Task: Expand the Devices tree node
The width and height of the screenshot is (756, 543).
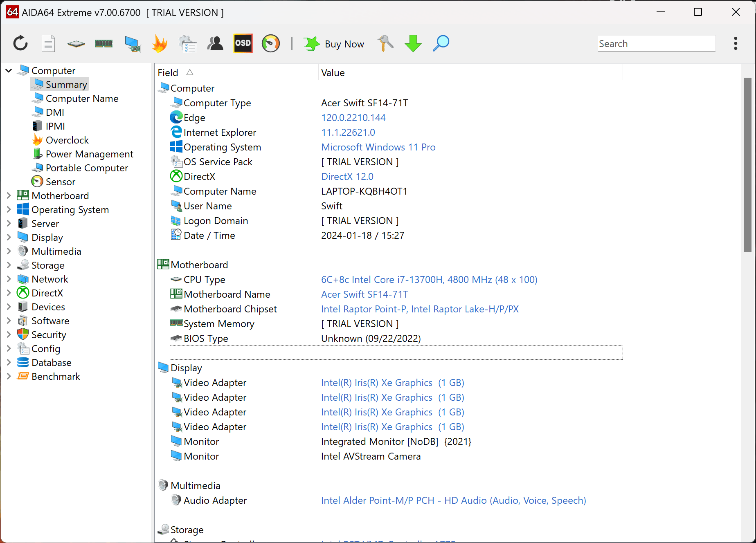Action: (x=9, y=307)
